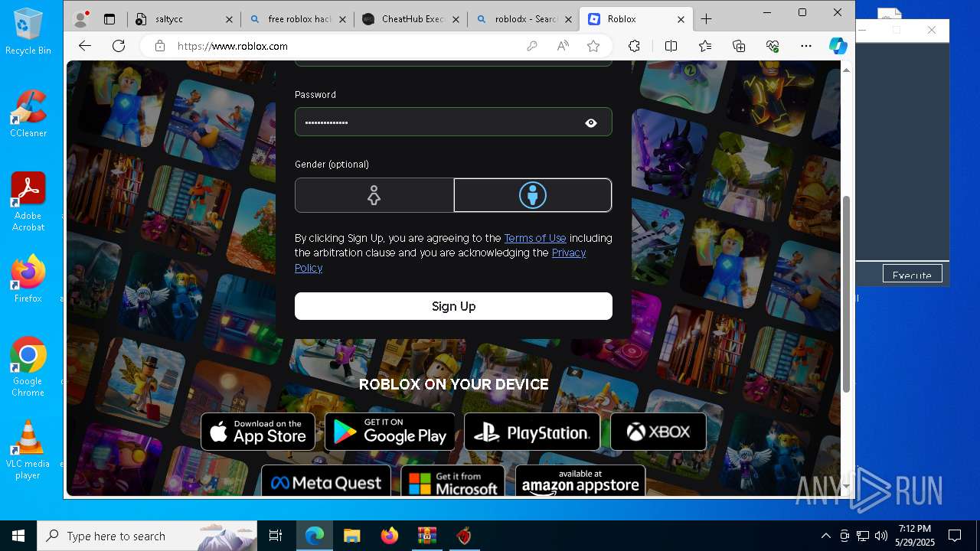The image size is (980, 551).
Task: Open Firefox from the taskbar
Action: pyautogui.click(x=390, y=536)
